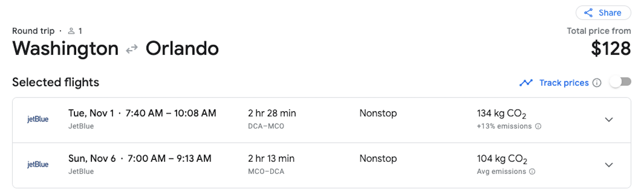This screenshot has width=644, height=195.
Task: Click the Track prices link text
Action: click(x=564, y=83)
